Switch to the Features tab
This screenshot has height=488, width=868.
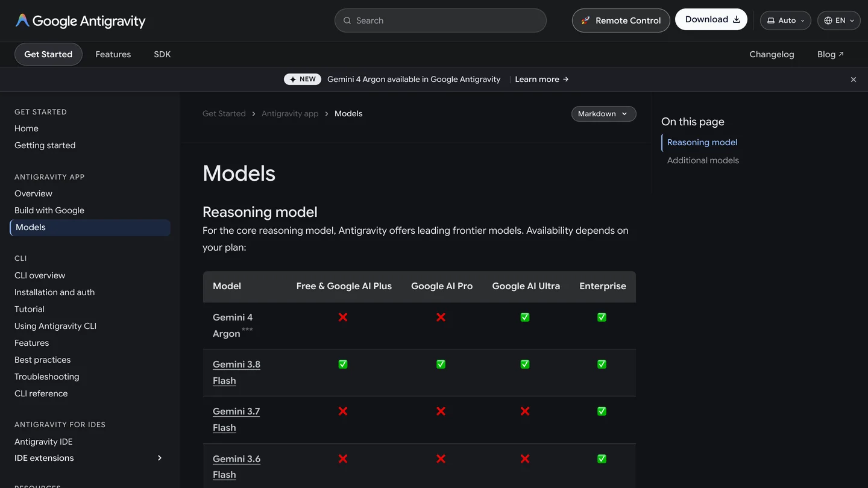pos(113,54)
